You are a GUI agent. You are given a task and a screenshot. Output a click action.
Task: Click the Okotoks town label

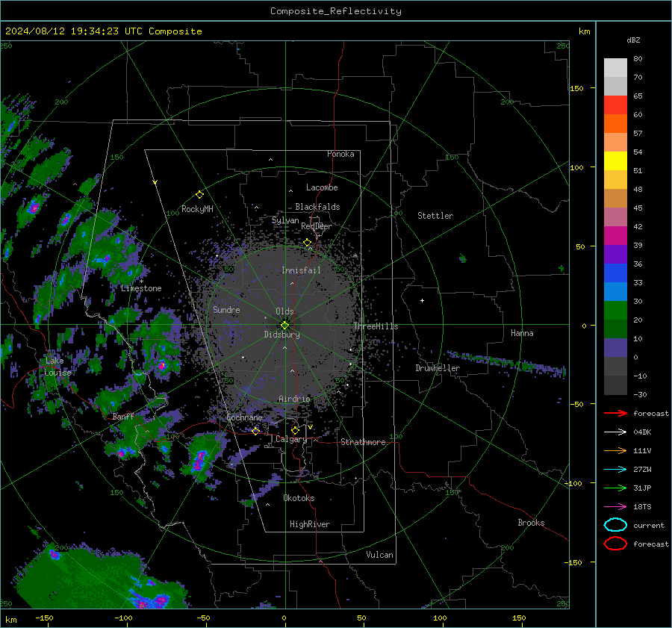[299, 498]
